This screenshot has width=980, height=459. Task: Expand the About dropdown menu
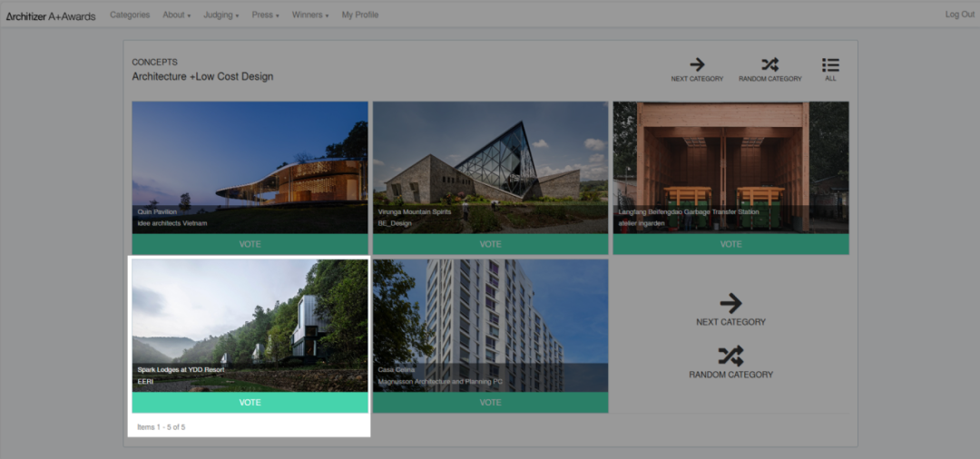pyautogui.click(x=176, y=15)
